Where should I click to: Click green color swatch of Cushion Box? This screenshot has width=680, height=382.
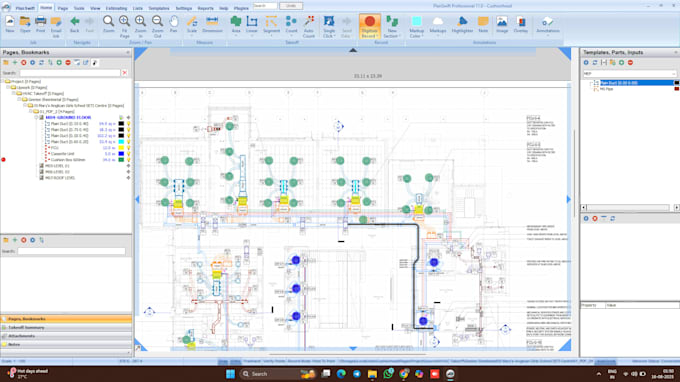pos(121,160)
